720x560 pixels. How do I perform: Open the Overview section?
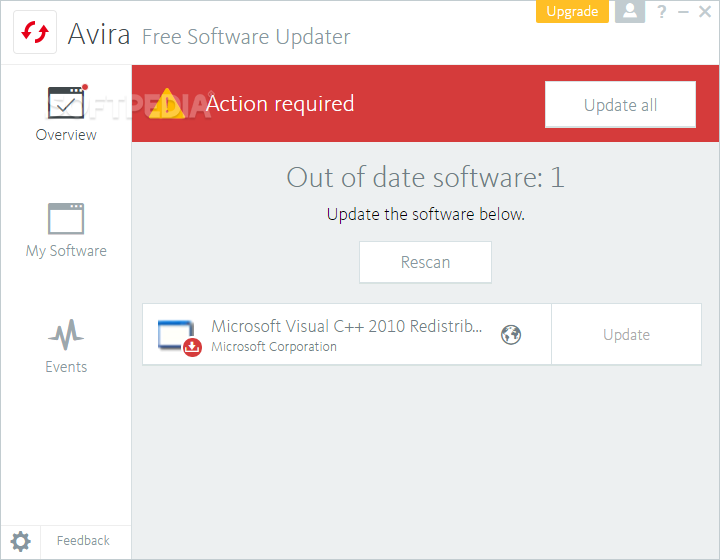tap(66, 113)
